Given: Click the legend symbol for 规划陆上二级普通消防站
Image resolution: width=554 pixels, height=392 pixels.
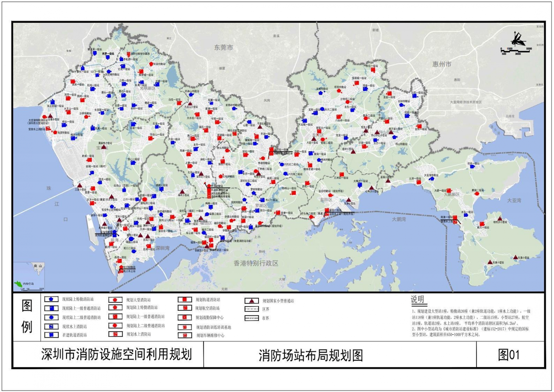Looking at the screenshot, I should (x=115, y=325).
